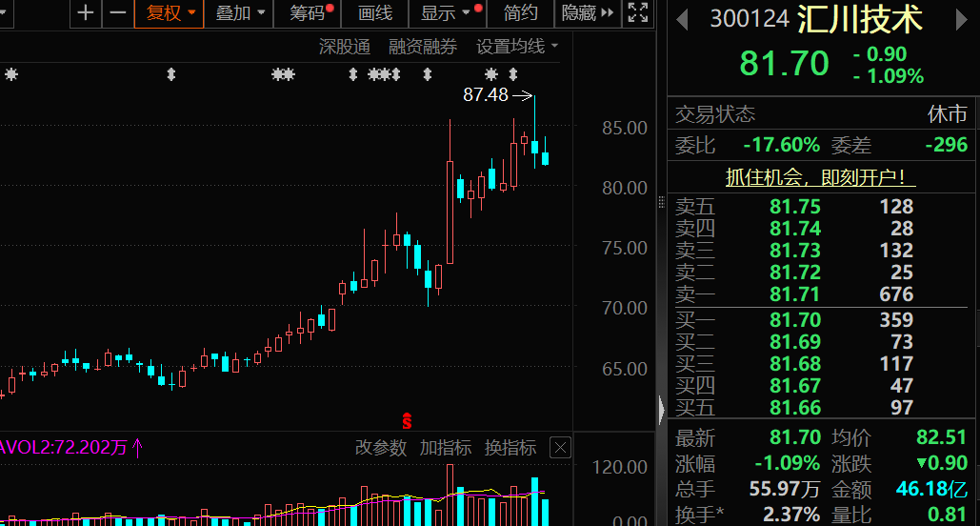
Task: Select 卖三 price 81.73
Action: tap(795, 251)
